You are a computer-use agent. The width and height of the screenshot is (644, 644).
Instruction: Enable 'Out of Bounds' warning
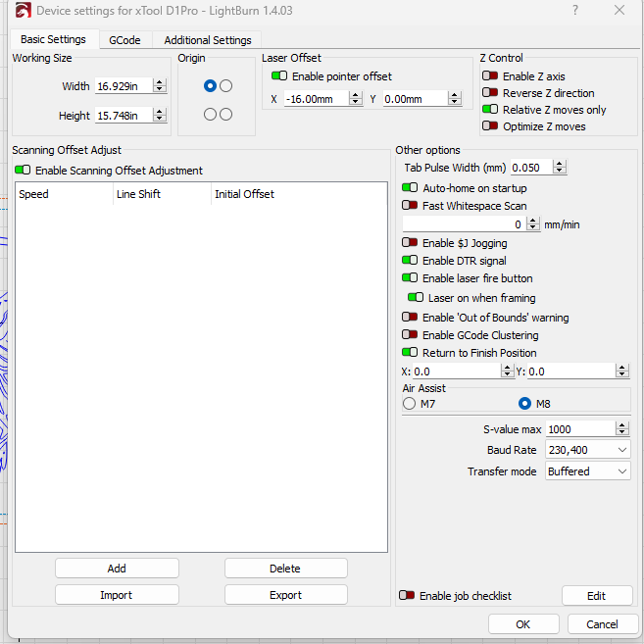click(410, 317)
